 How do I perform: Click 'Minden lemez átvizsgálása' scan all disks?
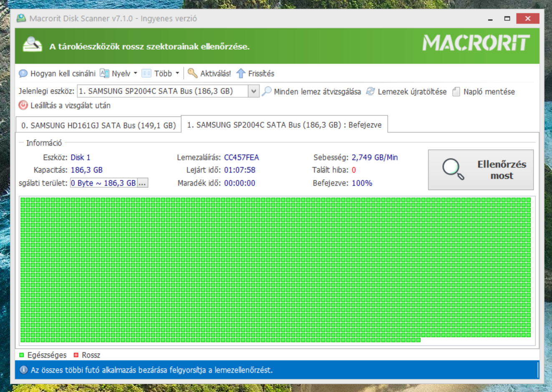(317, 92)
